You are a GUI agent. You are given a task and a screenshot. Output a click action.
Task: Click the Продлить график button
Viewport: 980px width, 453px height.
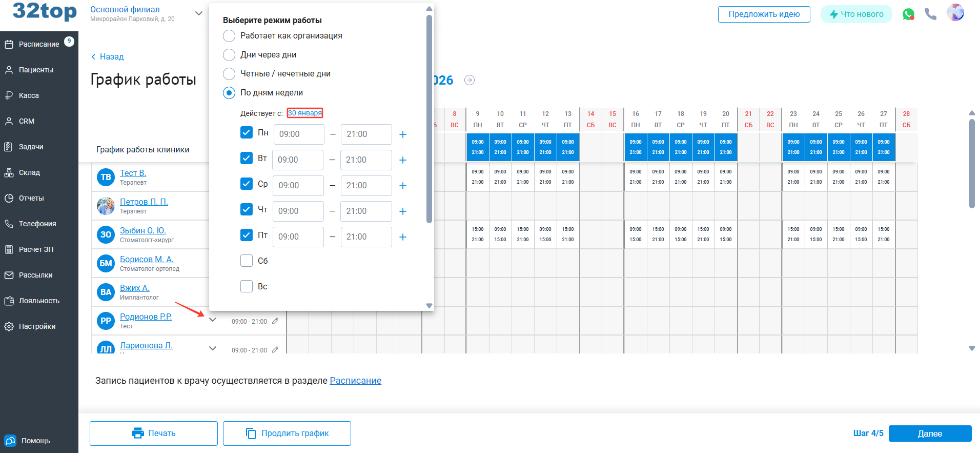(x=287, y=434)
